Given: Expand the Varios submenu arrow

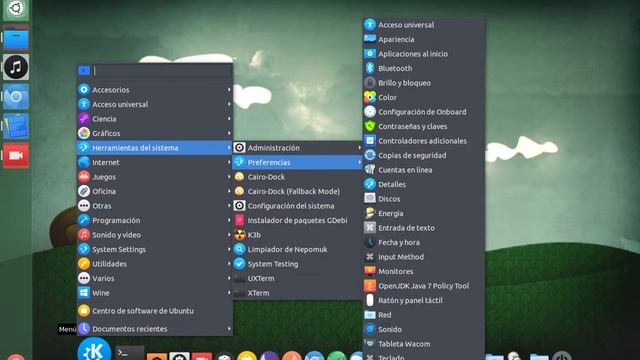Looking at the screenshot, I should tap(229, 278).
